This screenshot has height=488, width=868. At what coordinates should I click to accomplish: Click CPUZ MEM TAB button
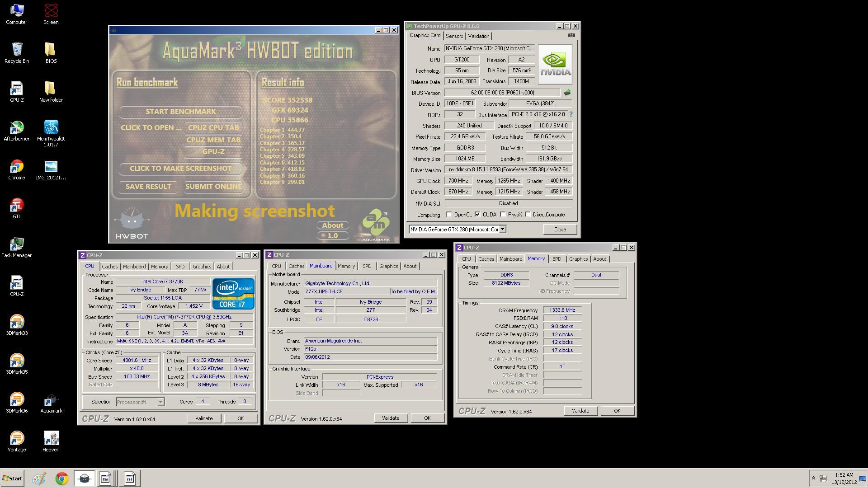point(213,140)
